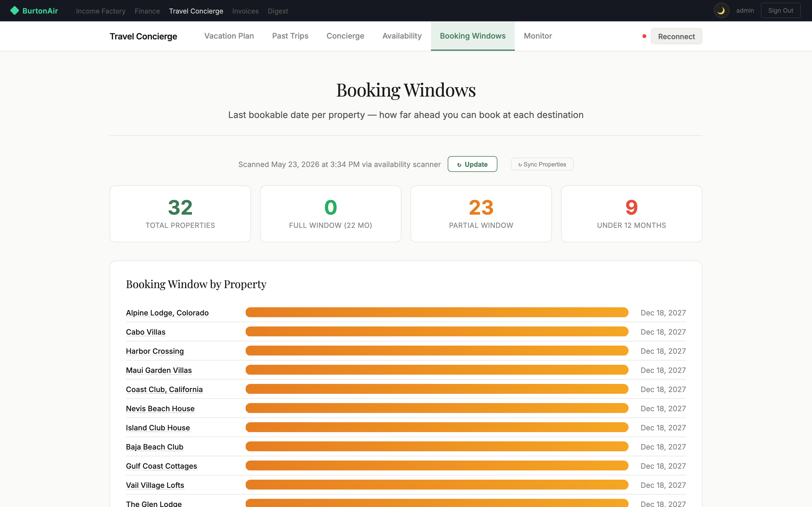Open Island Club House property link
Image resolution: width=812 pixels, height=507 pixels.
tap(157, 428)
